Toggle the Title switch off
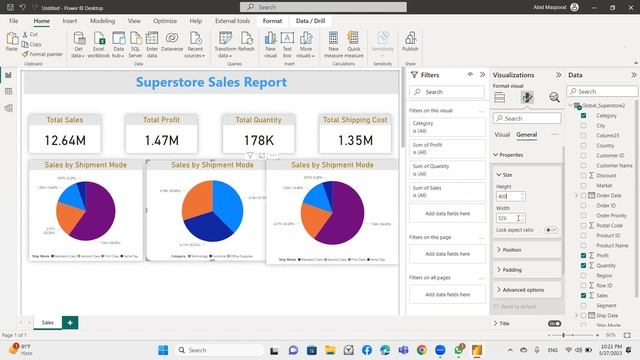Screen dimensions: 640x360 554,323
